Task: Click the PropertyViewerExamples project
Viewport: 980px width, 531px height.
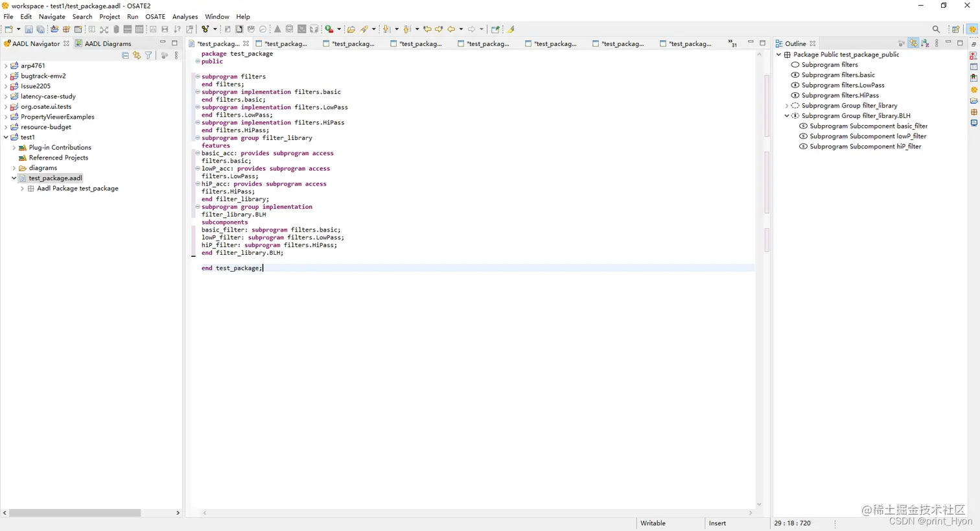Action: click(57, 117)
